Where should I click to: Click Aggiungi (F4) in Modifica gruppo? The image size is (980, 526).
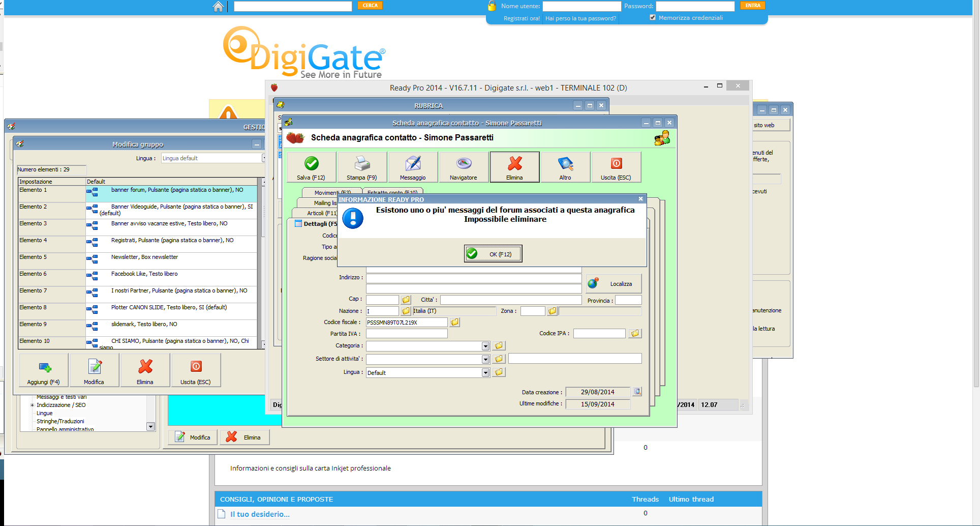(x=44, y=370)
